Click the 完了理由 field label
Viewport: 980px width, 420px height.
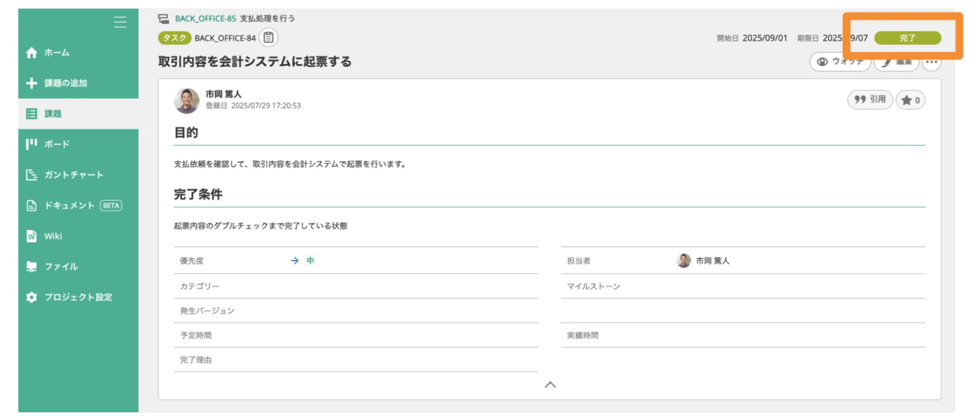[x=196, y=360]
